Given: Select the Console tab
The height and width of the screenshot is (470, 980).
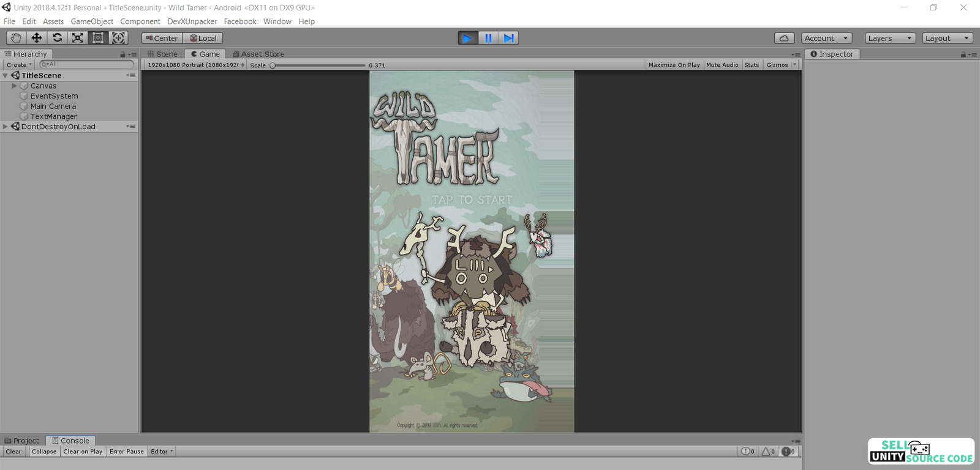Looking at the screenshot, I should [x=71, y=441].
